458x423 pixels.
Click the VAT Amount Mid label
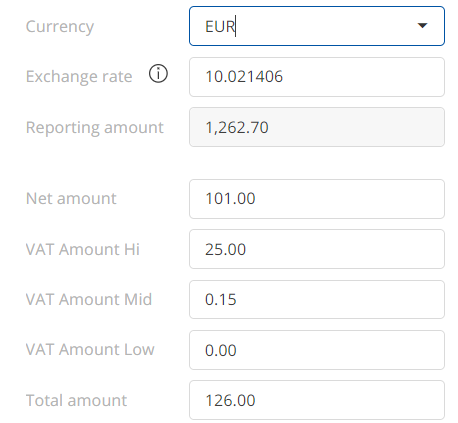point(89,299)
